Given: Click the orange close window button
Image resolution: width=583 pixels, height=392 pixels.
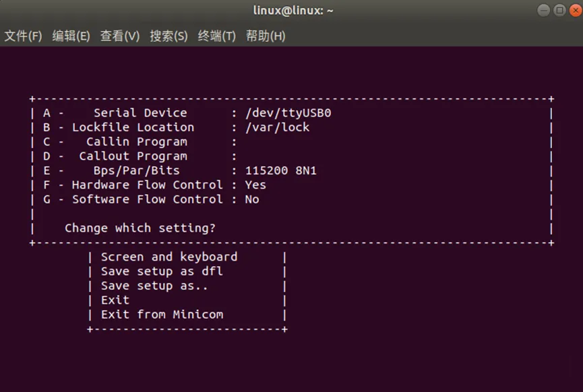Looking at the screenshot, I should point(576,10).
